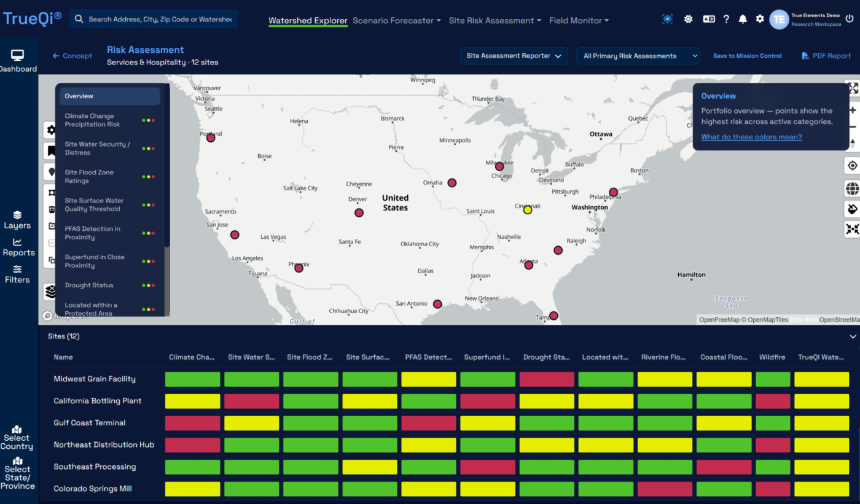Click the blue target scope icon in header
Screen dimensions: 860x504
(x=667, y=19)
